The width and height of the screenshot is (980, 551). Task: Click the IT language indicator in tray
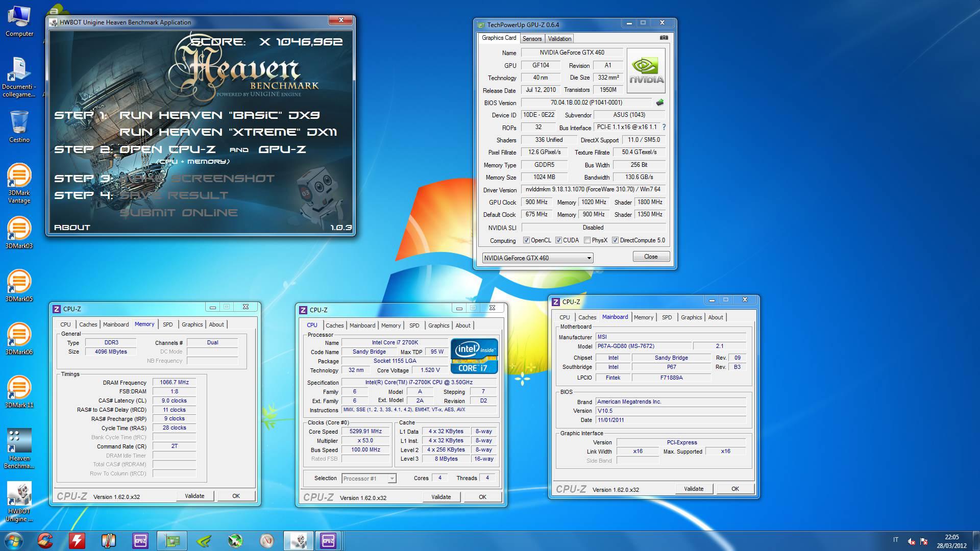(x=895, y=540)
